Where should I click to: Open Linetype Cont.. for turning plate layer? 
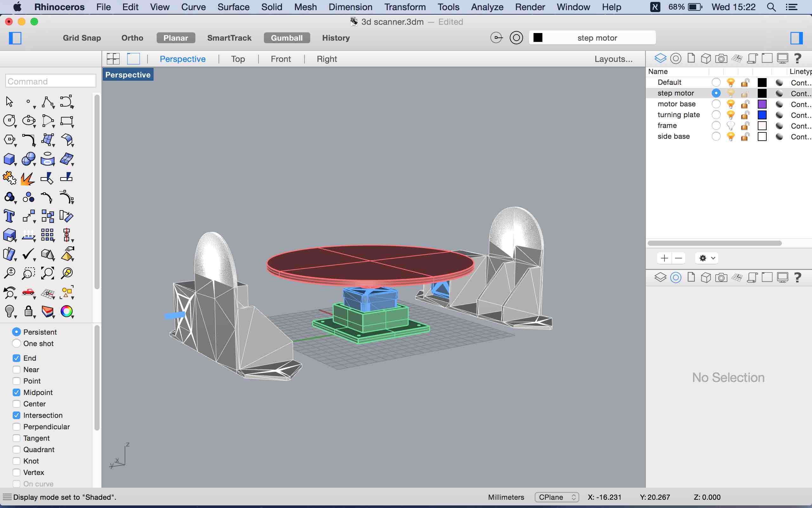click(801, 115)
